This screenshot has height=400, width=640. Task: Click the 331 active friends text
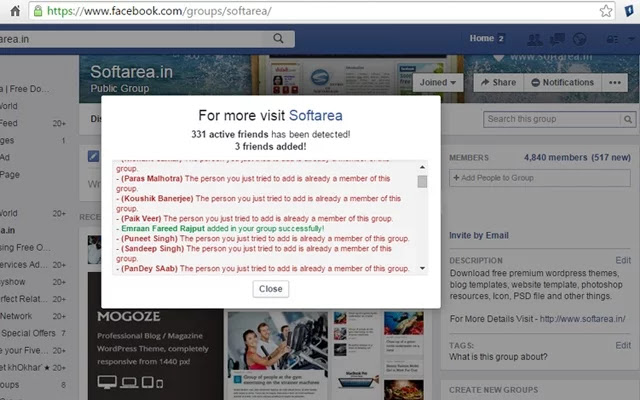pyautogui.click(x=230, y=134)
